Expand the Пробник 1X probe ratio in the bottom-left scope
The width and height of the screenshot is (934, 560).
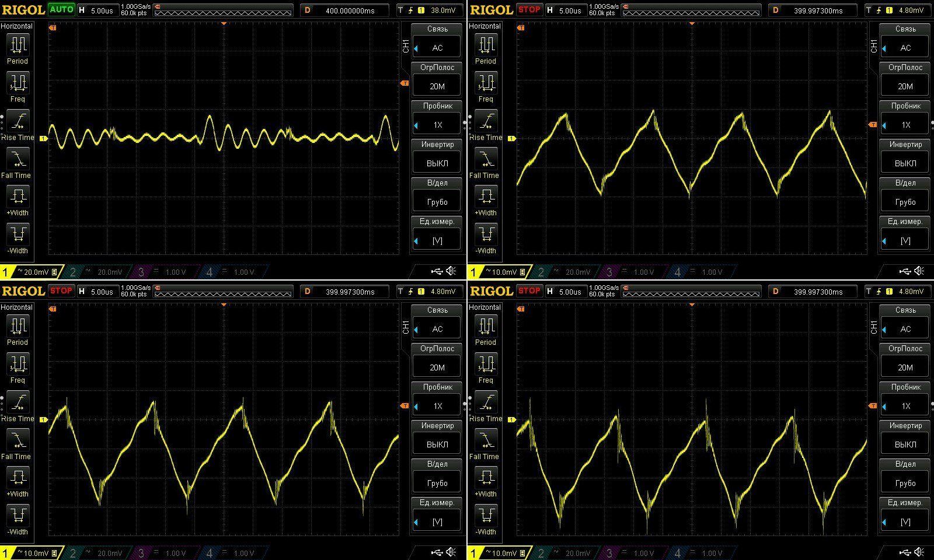437,406
